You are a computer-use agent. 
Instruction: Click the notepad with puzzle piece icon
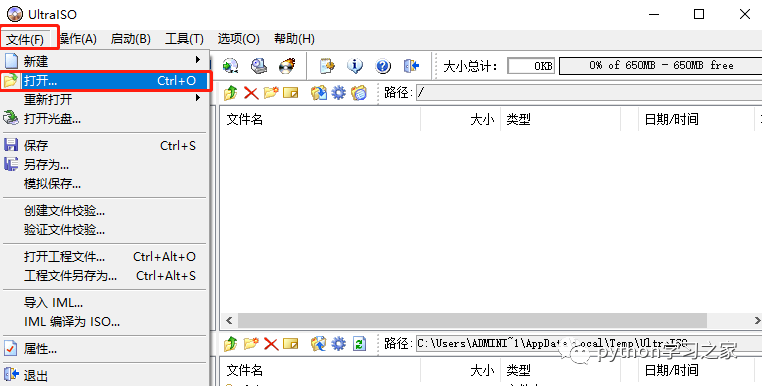click(327, 66)
